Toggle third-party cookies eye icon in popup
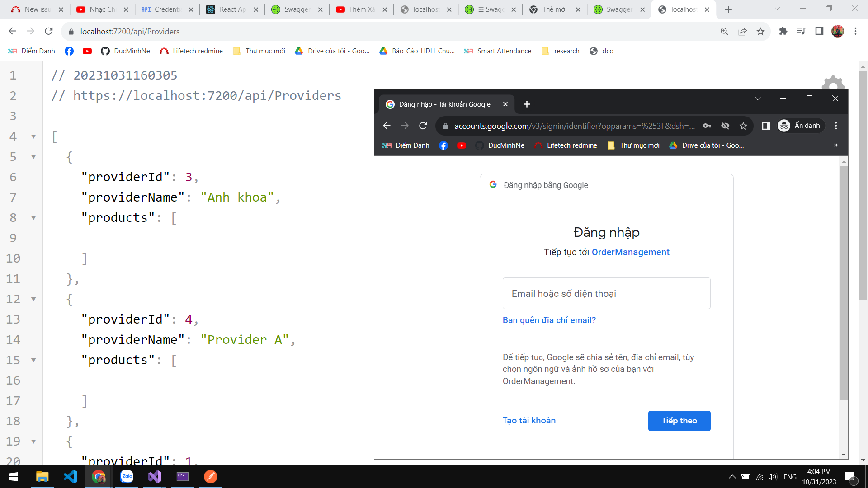The width and height of the screenshot is (868, 488). [x=725, y=126]
